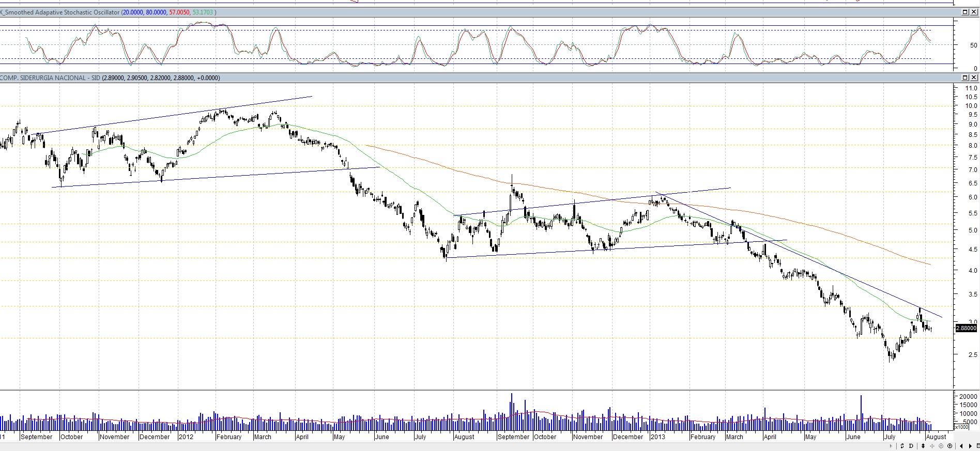Click the COMP. SIDERURGIA NACIONAL - SID title

(x=50, y=78)
